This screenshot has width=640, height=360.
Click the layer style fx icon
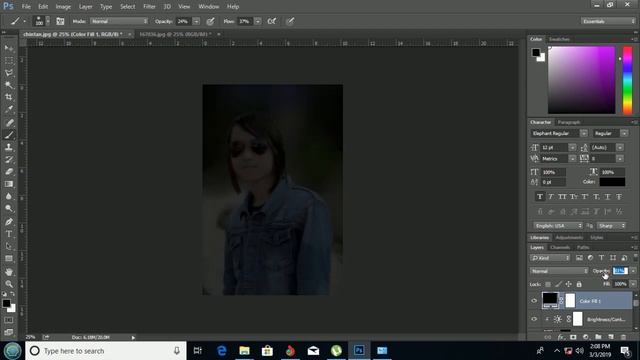click(561, 337)
